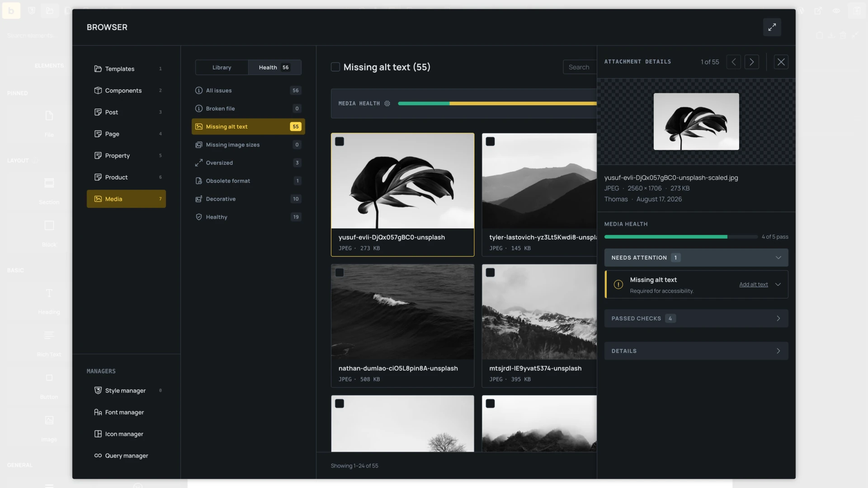Select the Page category
The height and width of the screenshot is (488, 868).
(126, 134)
